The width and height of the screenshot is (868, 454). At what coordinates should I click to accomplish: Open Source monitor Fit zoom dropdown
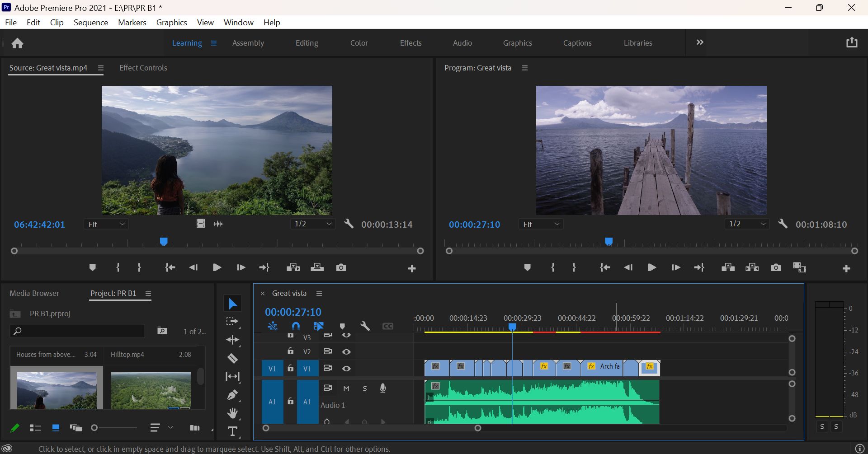(106, 224)
